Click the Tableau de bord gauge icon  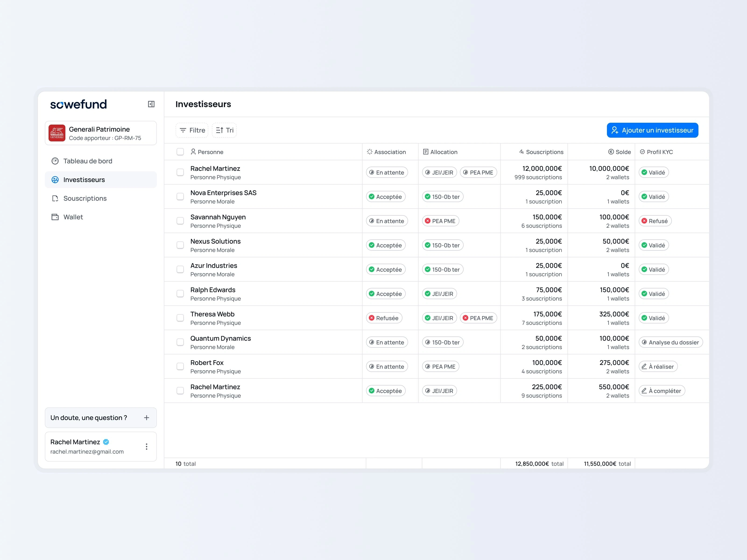click(55, 161)
